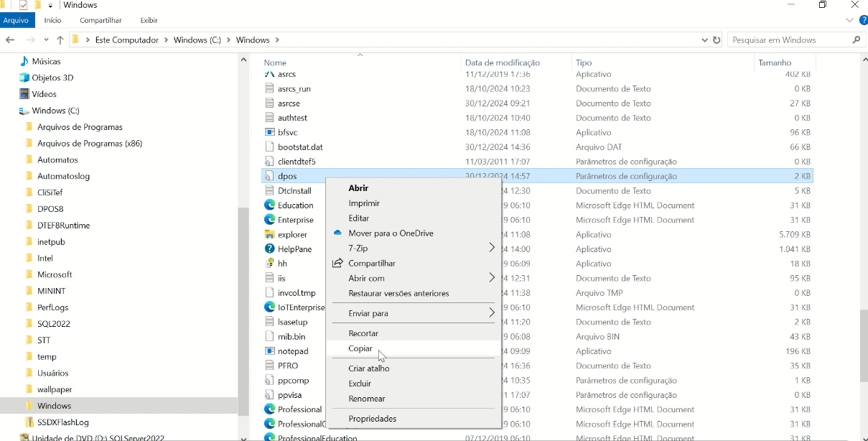The height and width of the screenshot is (441, 868).
Task: Choose Editar from the context menu
Action: tap(359, 218)
